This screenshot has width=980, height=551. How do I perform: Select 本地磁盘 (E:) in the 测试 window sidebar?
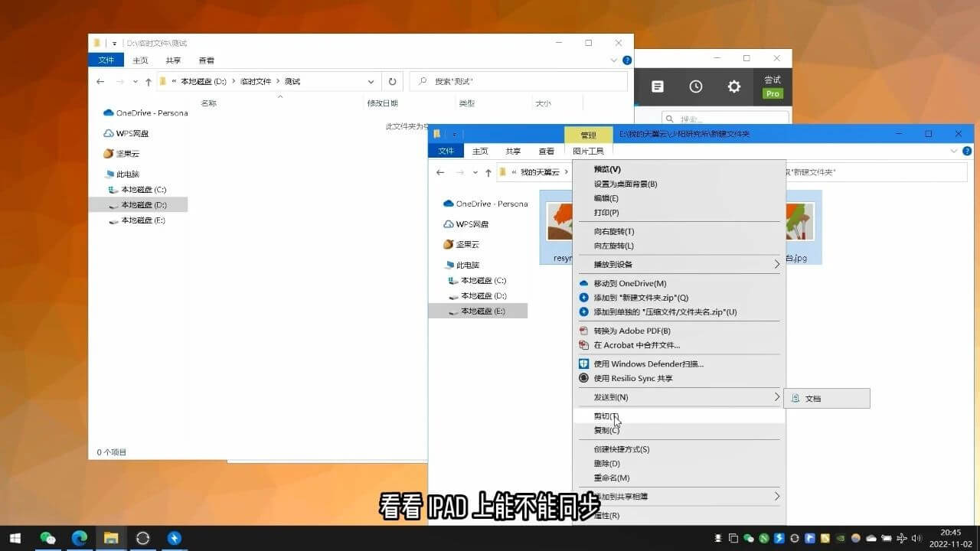(x=143, y=220)
